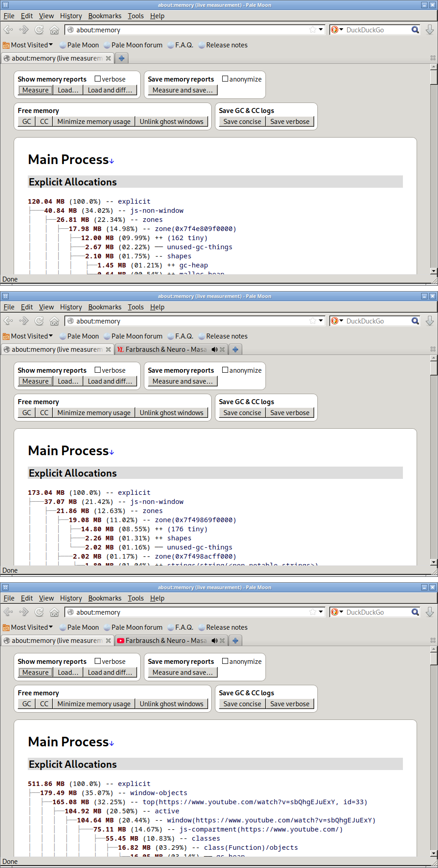438x868 pixels.
Task: Open the History menu in the middle window
Action: pyautogui.click(x=71, y=307)
